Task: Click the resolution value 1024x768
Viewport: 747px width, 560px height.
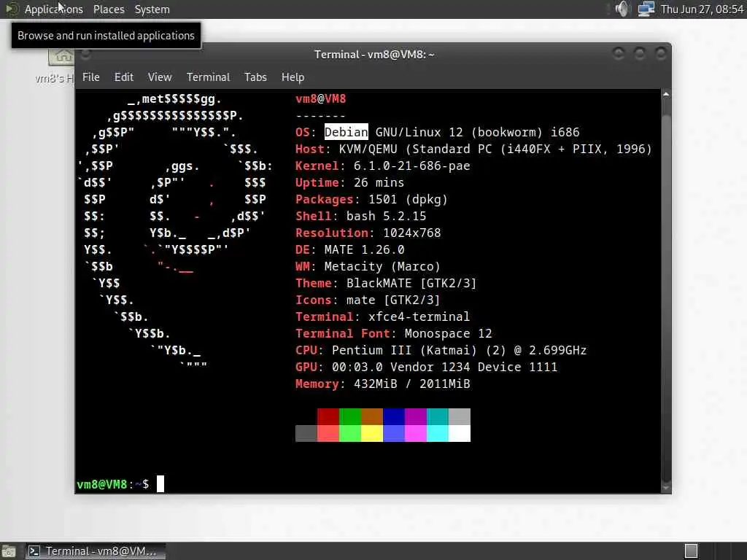Action: click(411, 233)
